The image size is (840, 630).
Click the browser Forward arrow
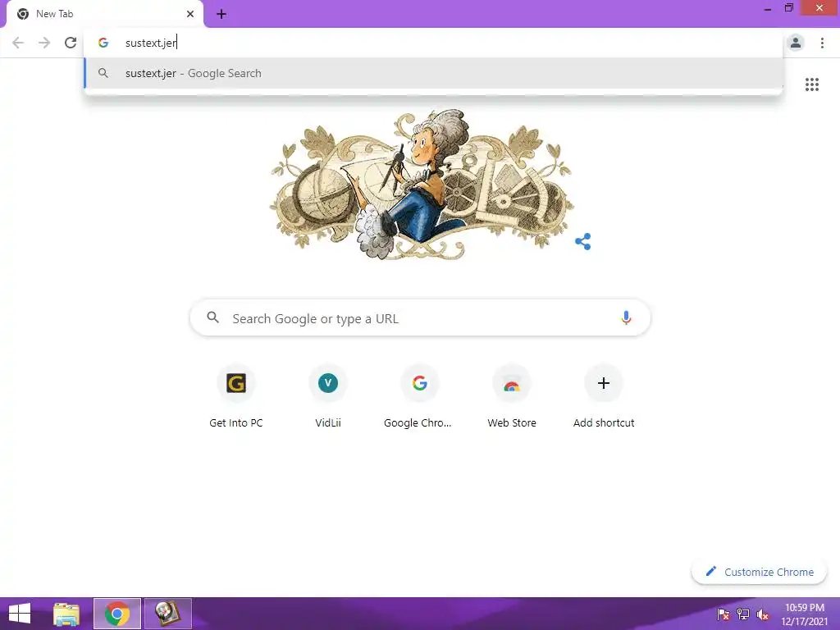pos(44,43)
